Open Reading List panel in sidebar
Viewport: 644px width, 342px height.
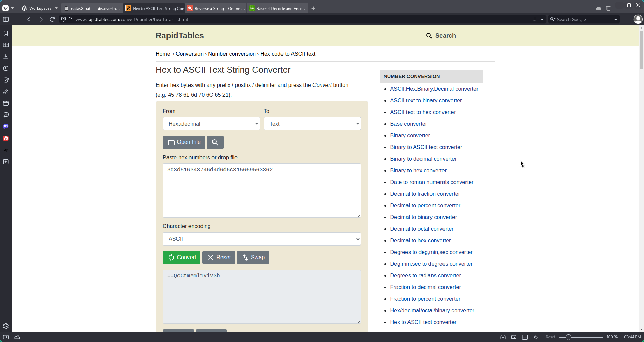(6, 45)
